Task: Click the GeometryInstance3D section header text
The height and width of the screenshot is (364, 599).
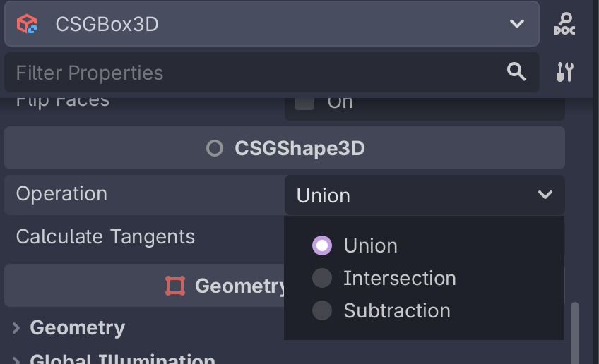Action: (x=240, y=286)
